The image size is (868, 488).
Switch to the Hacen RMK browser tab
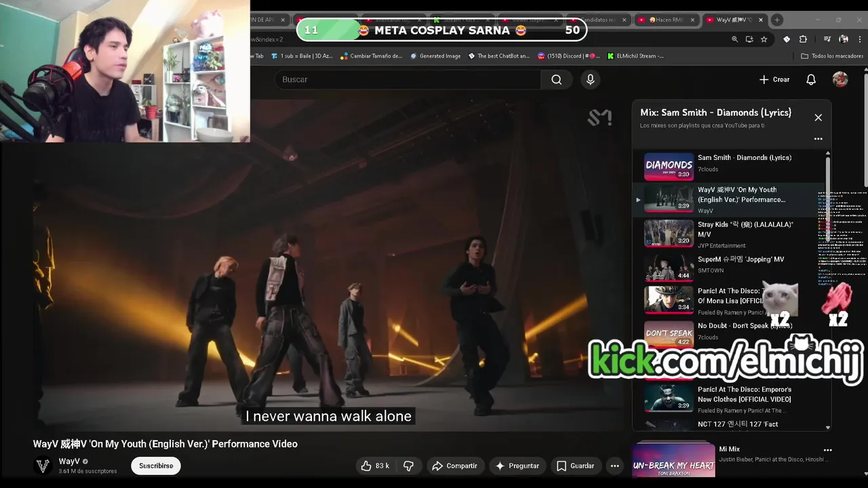(x=666, y=20)
